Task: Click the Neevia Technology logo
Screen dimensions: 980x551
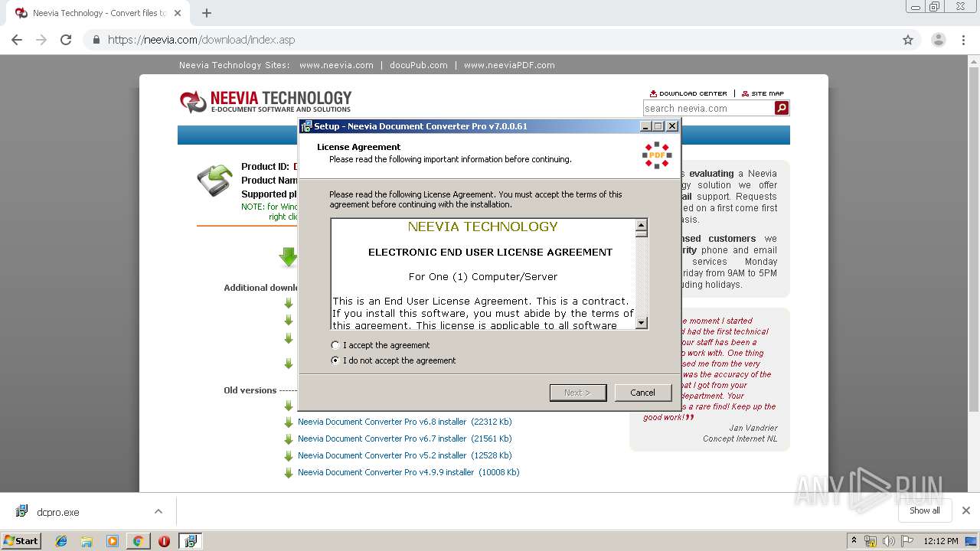Action: 266,101
